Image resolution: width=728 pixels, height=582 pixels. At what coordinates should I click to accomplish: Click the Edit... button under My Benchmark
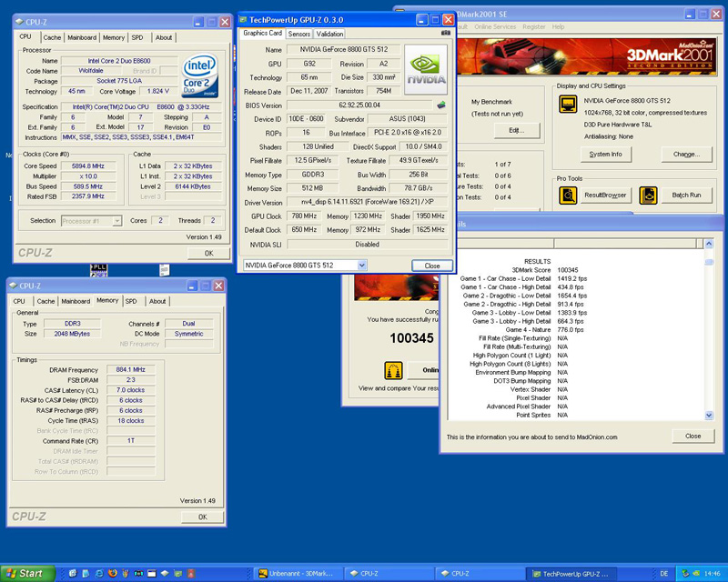point(517,130)
